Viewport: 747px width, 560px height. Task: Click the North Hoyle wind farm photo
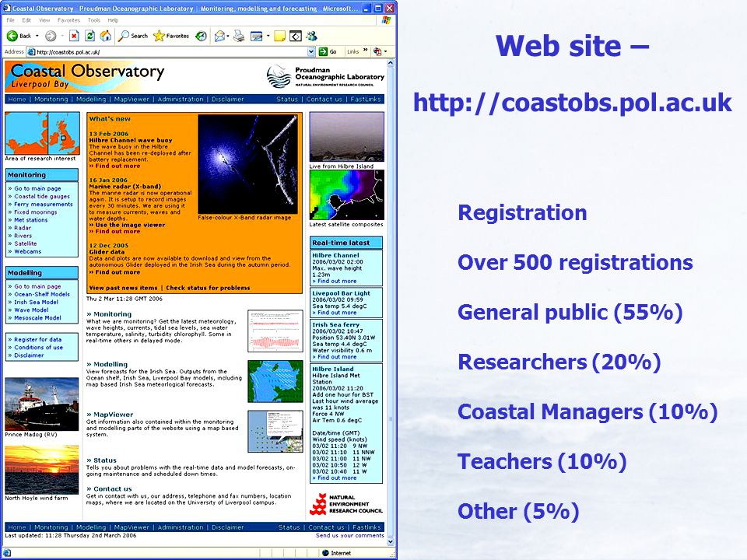[x=42, y=470]
